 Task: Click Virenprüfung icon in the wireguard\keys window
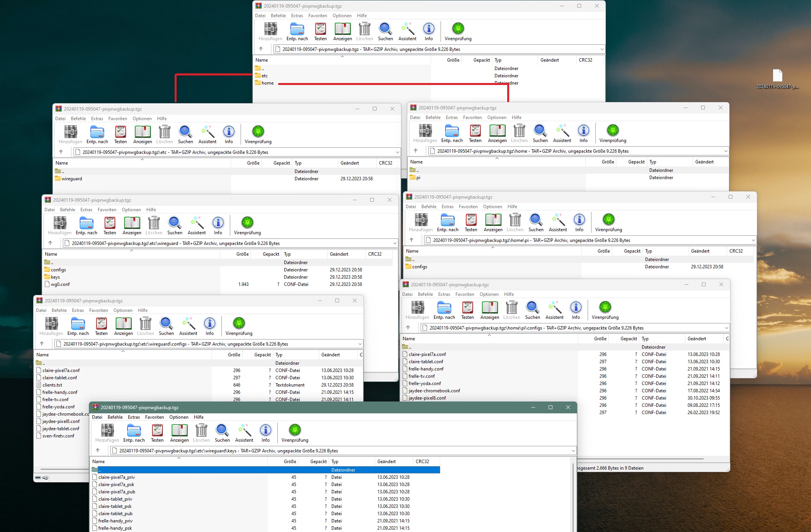pyautogui.click(x=295, y=430)
